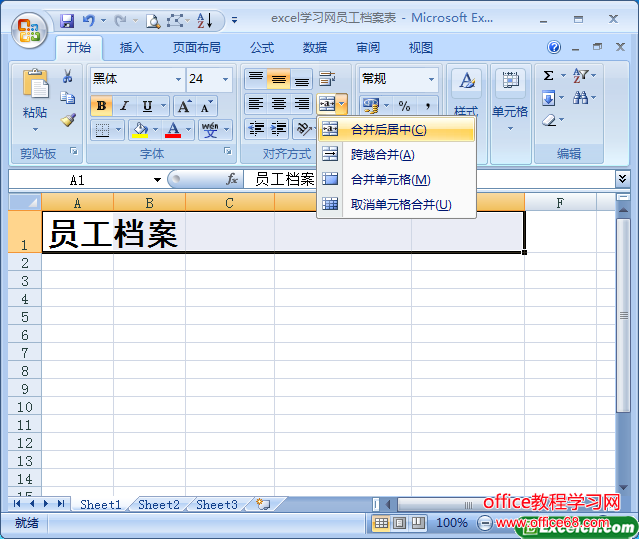Click the vertical scrollbar thumb
The width and height of the screenshot is (639, 539).
(x=624, y=316)
